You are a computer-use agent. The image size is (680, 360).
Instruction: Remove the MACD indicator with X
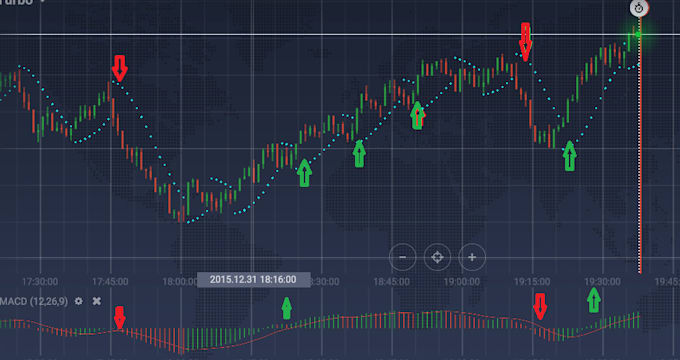tap(97, 301)
